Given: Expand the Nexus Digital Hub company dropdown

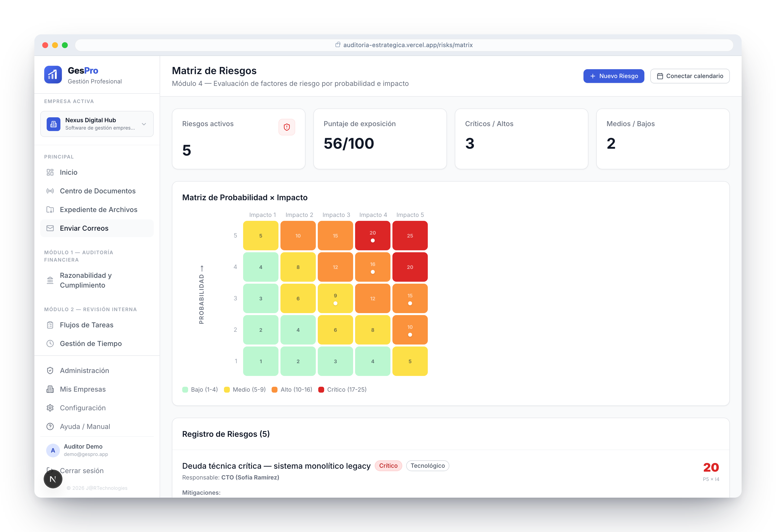Looking at the screenshot, I should (x=144, y=124).
